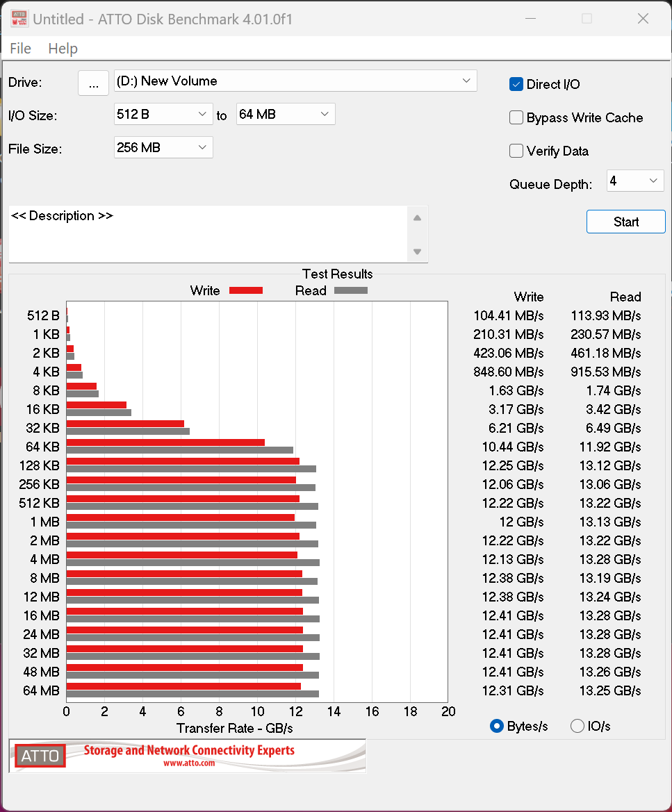Screen dimensions: 672x812
Task: Open the File menu
Action: 20,49
